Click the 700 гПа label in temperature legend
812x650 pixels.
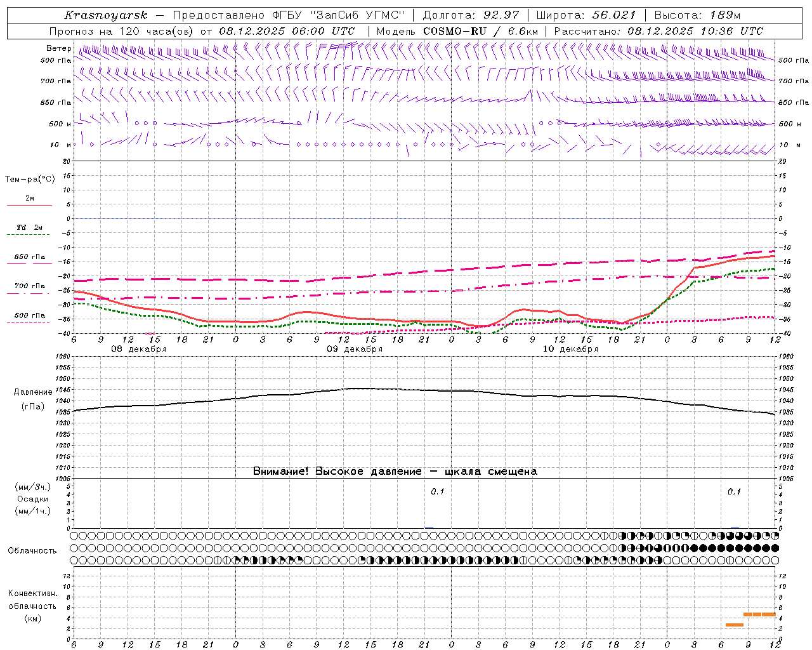(x=30, y=286)
